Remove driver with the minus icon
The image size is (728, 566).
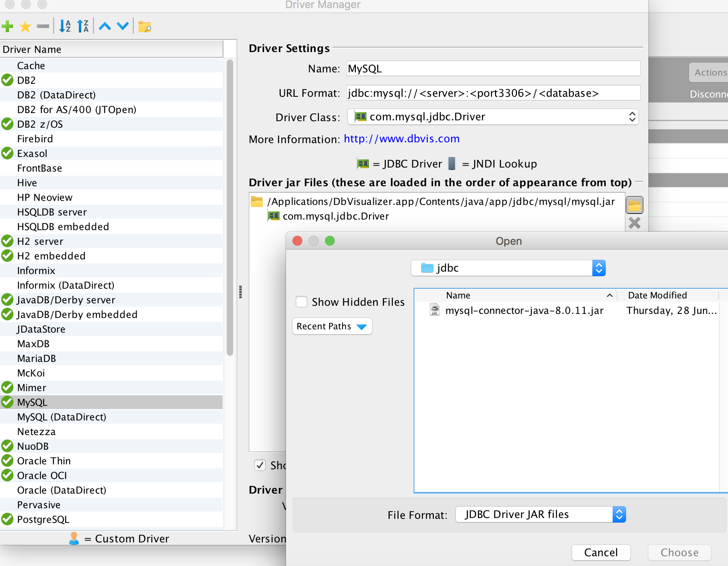[x=43, y=26]
